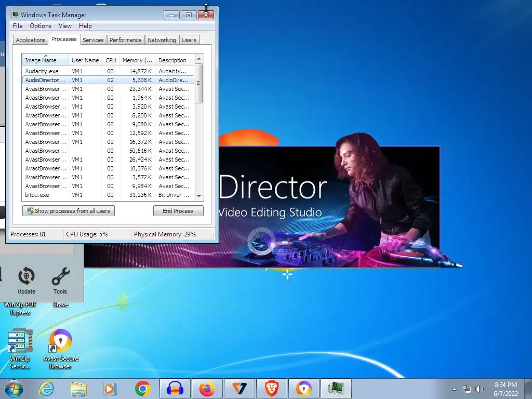The width and height of the screenshot is (532, 399).
Task: Click the scrollbar up arrow in process list
Action: pos(199,59)
